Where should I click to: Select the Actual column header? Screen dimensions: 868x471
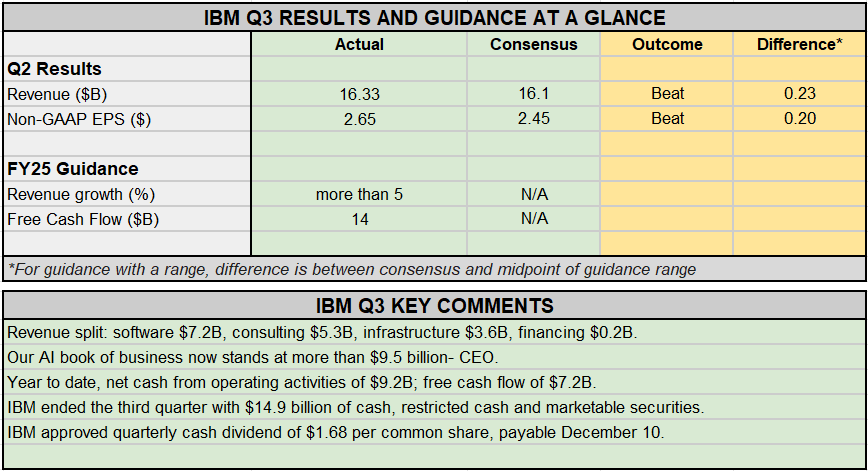pyautogui.click(x=359, y=44)
